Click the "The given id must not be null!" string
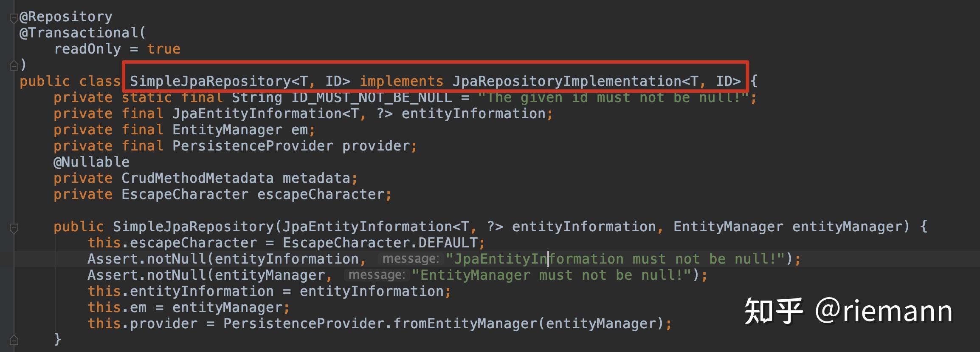Viewport: 980px width, 352px height. pos(614,98)
